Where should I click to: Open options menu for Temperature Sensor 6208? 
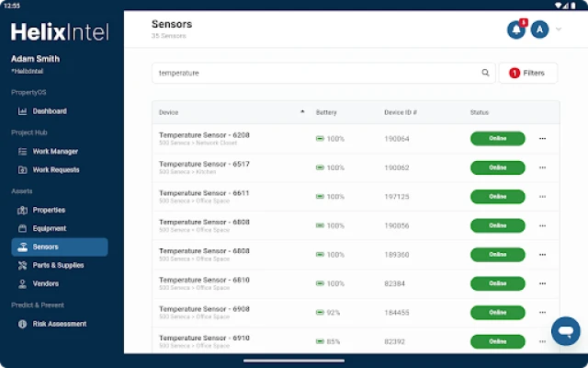(x=542, y=139)
